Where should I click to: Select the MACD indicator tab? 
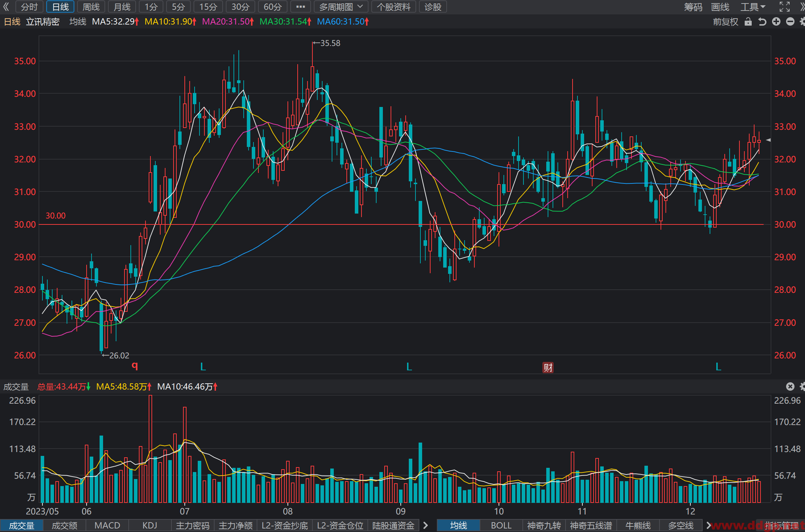pyautogui.click(x=107, y=525)
